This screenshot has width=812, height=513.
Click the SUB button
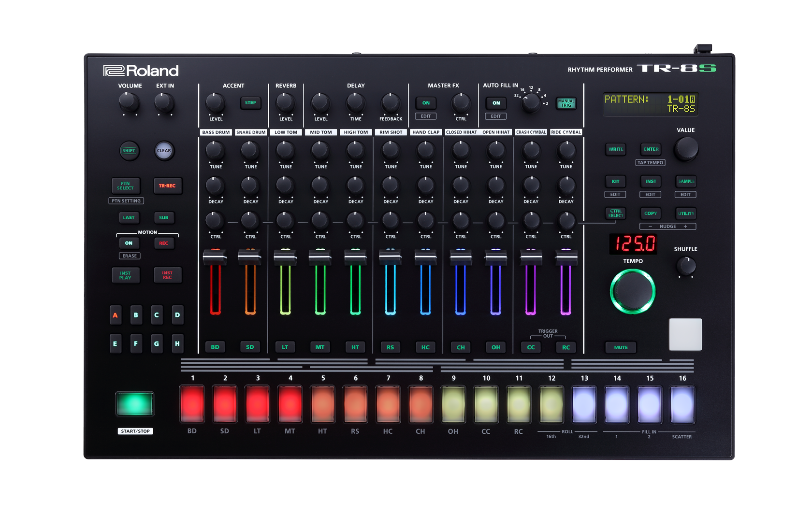pos(164,218)
